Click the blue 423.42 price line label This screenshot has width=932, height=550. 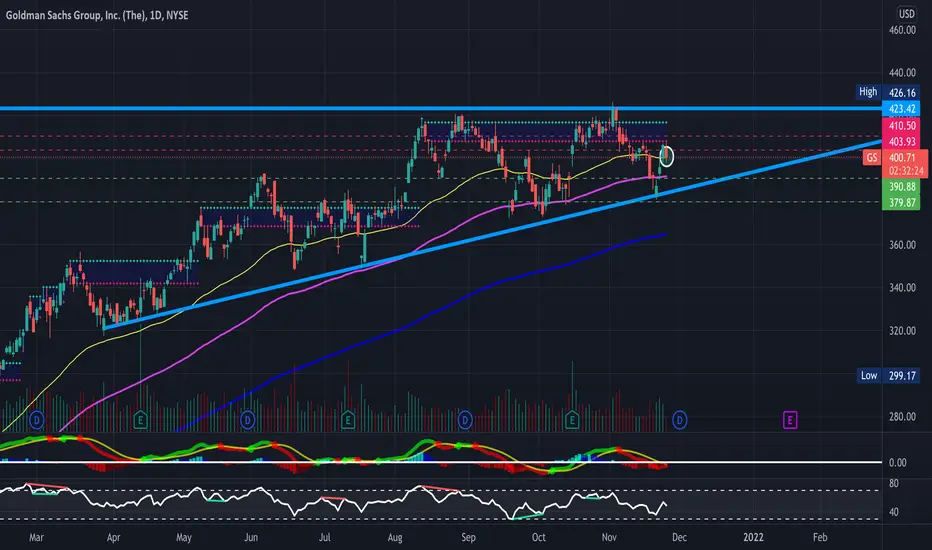coord(901,109)
